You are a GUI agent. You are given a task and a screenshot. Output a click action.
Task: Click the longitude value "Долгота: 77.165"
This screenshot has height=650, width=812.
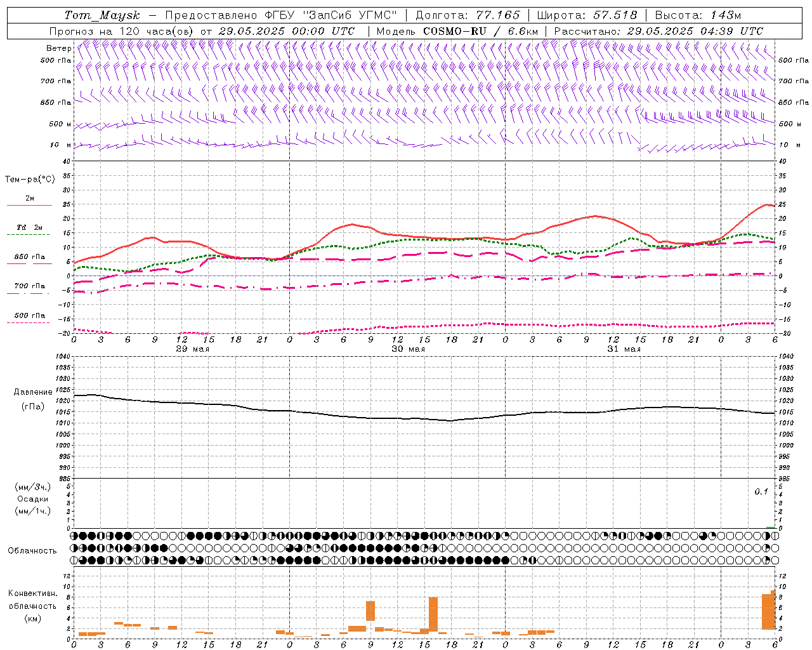[468, 15]
